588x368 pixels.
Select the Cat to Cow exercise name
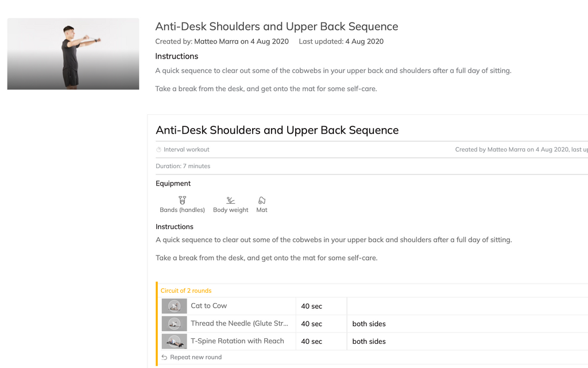pos(209,306)
